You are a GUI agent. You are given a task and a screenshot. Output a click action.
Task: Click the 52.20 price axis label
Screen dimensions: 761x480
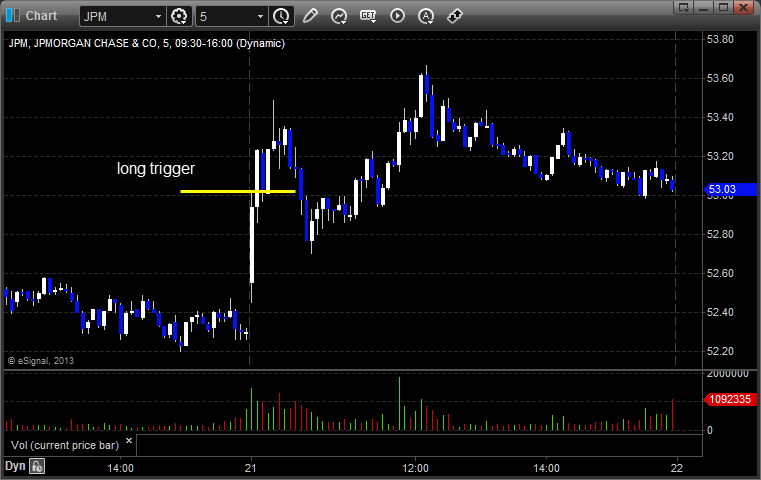click(x=720, y=351)
